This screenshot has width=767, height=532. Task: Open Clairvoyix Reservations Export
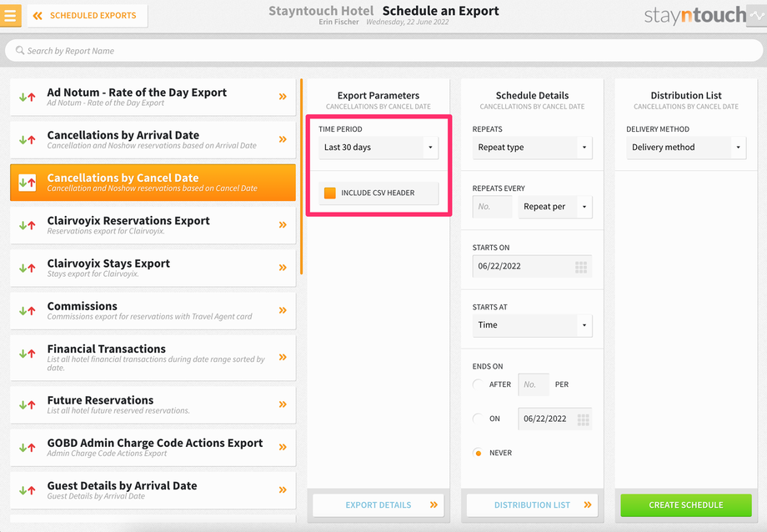(153, 225)
